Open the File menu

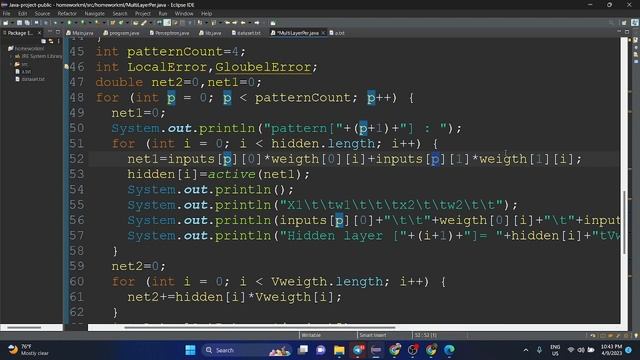pos(6,13)
